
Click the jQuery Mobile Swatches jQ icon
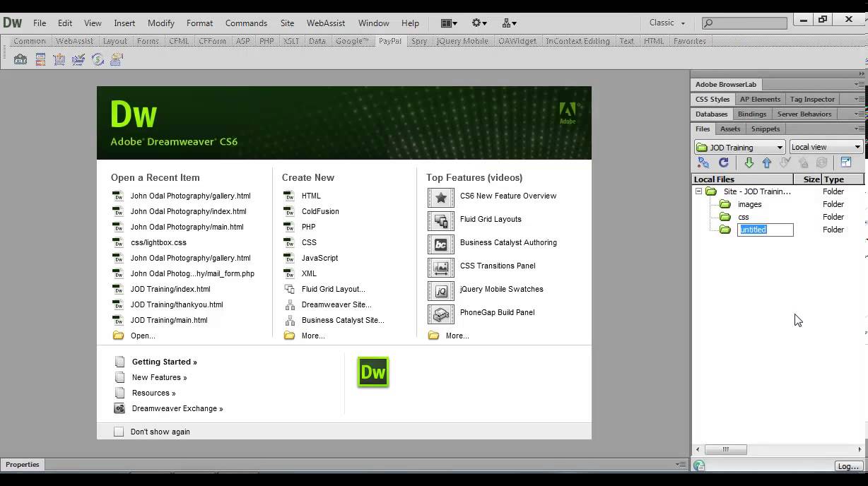pyautogui.click(x=441, y=291)
